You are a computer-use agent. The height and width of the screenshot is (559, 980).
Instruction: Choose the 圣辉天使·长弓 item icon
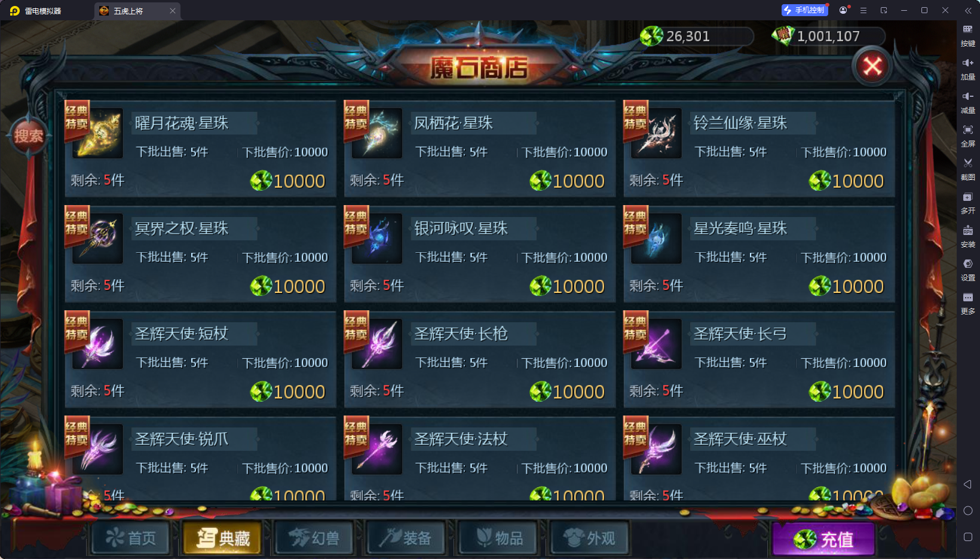(x=657, y=344)
